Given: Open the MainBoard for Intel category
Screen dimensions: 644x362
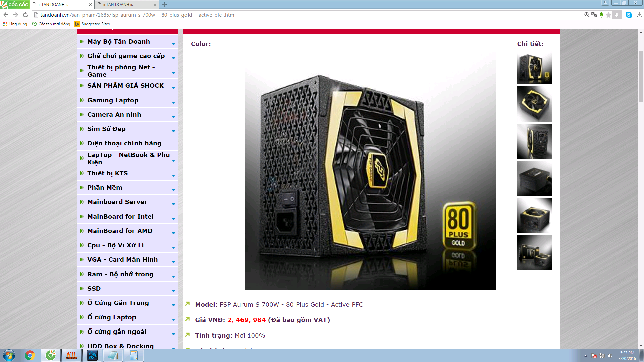Looking at the screenshot, I should tap(127, 217).
